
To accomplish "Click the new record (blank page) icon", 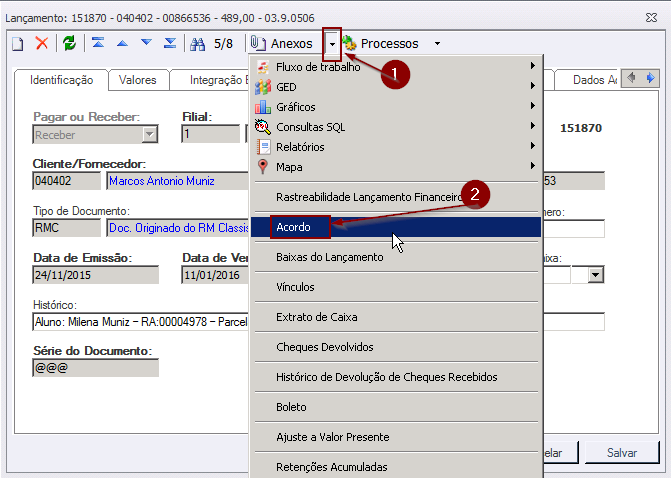I will [x=17, y=43].
